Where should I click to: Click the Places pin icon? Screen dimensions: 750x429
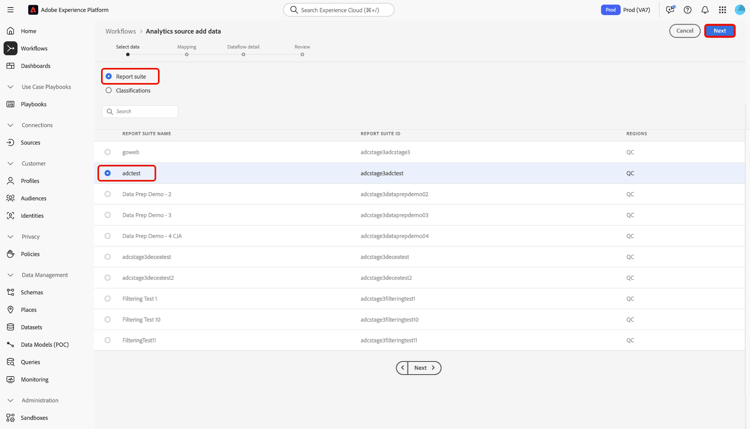pyautogui.click(x=11, y=309)
